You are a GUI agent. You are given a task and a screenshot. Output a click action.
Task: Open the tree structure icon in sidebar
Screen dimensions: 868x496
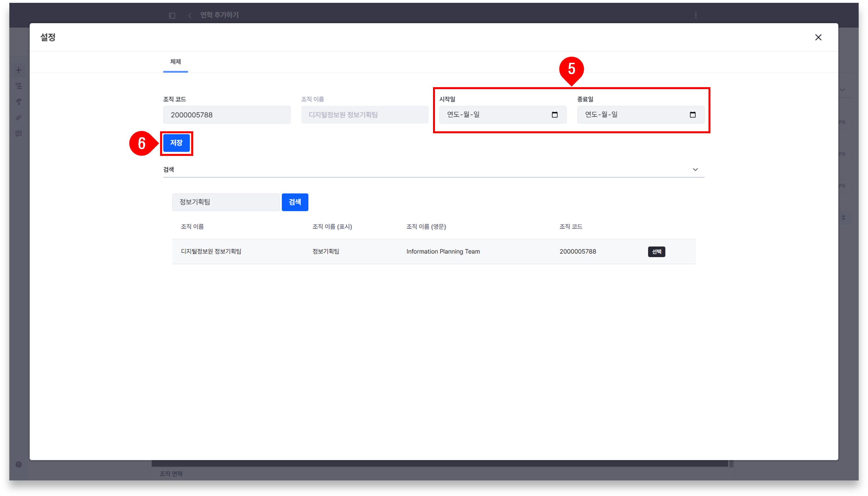click(19, 86)
